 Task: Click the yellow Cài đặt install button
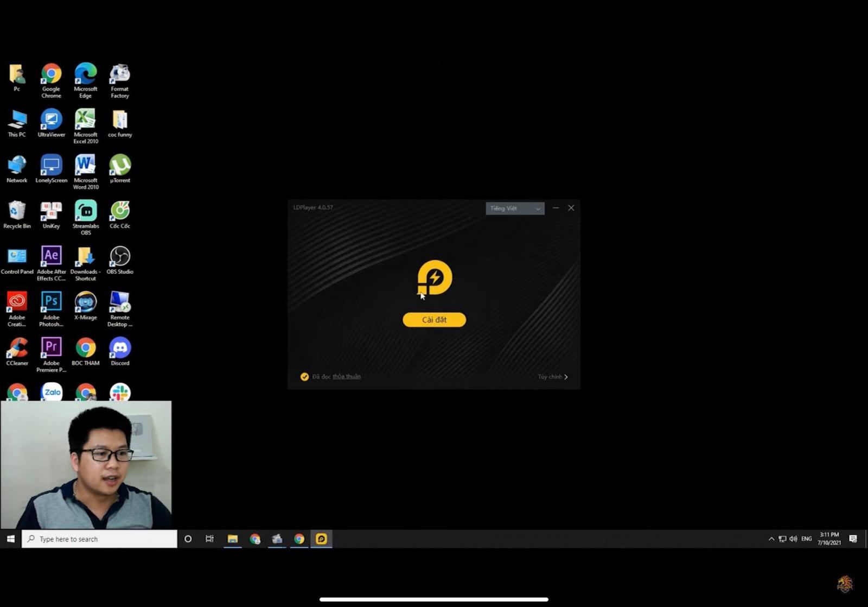coord(434,320)
